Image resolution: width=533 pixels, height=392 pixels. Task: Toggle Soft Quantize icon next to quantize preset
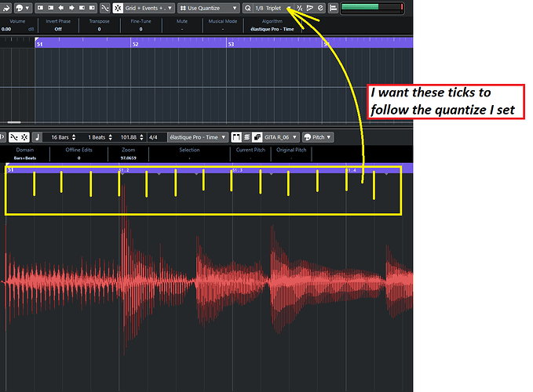click(300, 8)
